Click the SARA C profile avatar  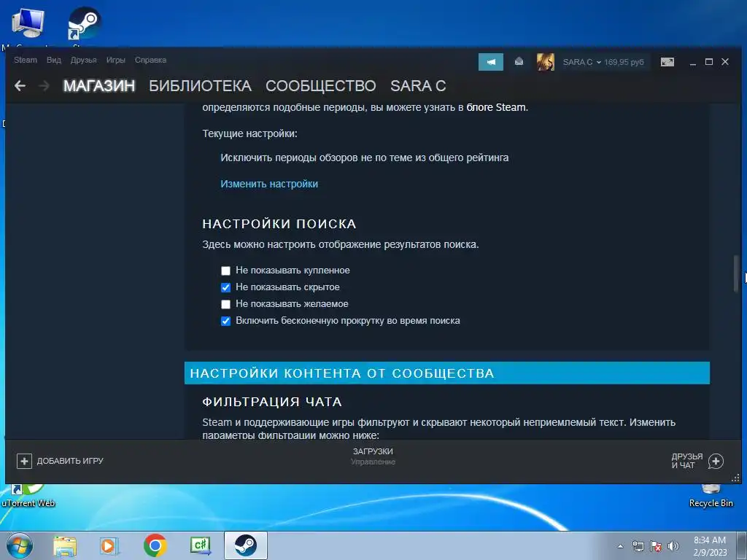545,62
